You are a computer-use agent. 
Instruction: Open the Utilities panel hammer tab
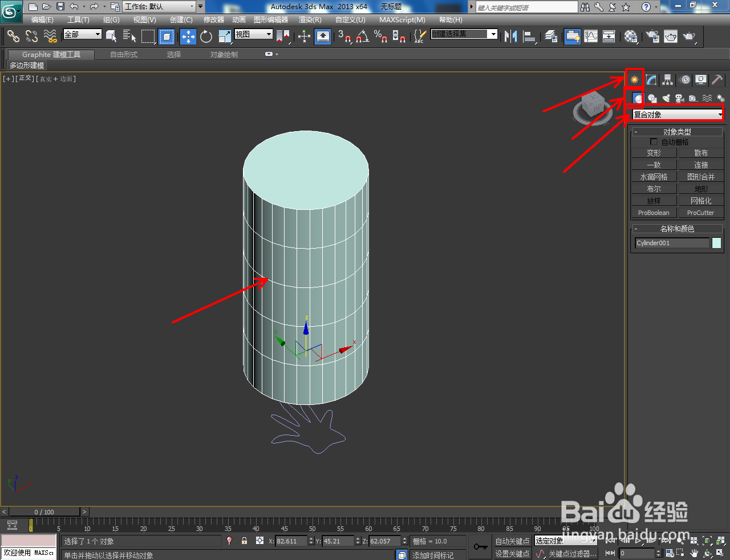pyautogui.click(x=717, y=80)
